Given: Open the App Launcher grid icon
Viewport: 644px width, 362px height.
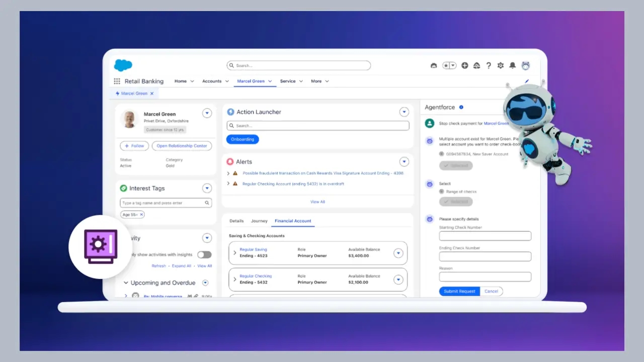Looking at the screenshot, I should (117, 81).
